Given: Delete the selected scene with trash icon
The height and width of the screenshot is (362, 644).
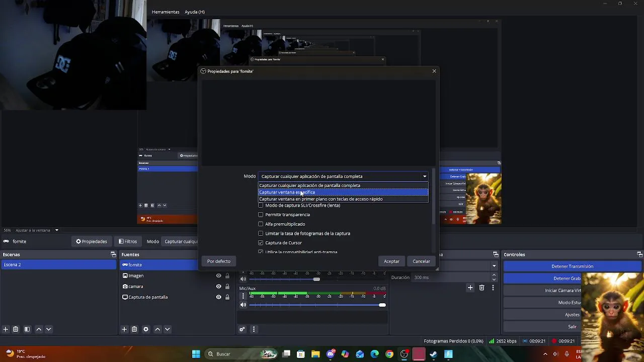Looking at the screenshot, I should [16, 329].
